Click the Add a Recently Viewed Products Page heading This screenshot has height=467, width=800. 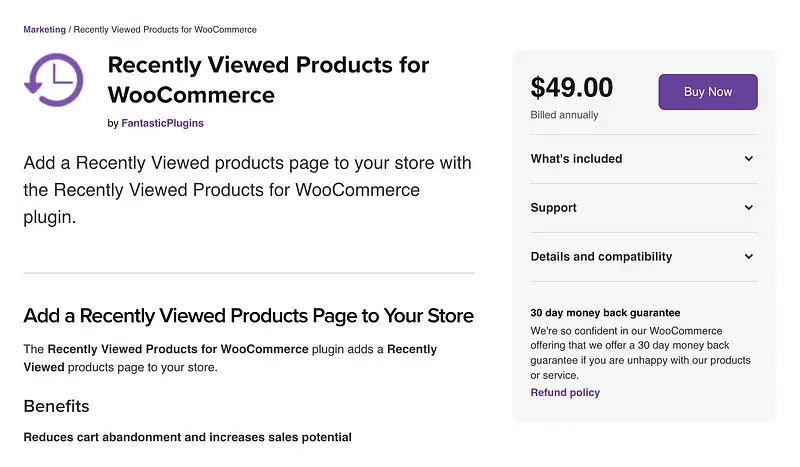248,316
